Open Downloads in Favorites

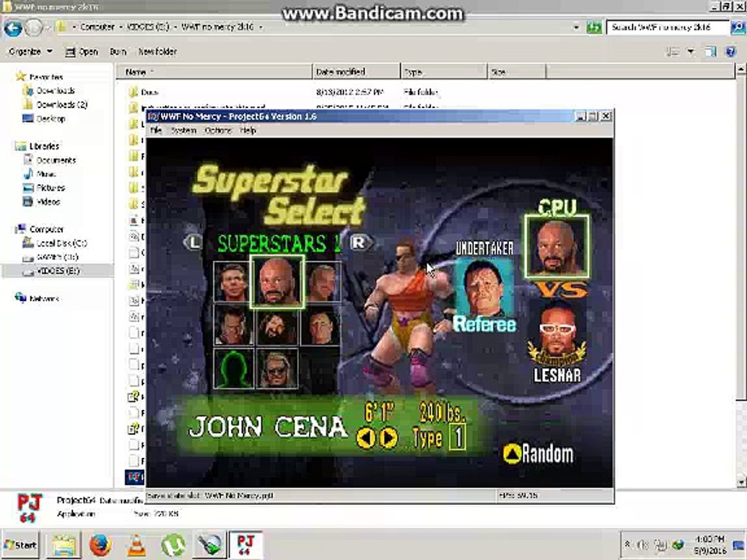pyautogui.click(x=55, y=90)
